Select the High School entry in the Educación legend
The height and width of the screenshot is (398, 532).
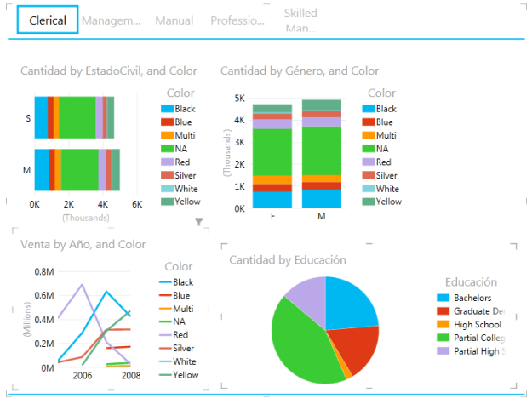[477, 325]
